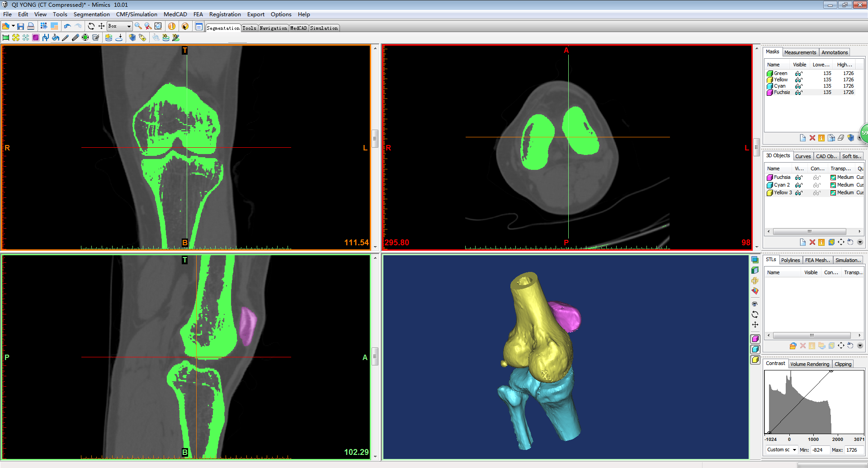Hide the Fuchsia 3D object
Screen dimensions: 868x468
point(799,177)
